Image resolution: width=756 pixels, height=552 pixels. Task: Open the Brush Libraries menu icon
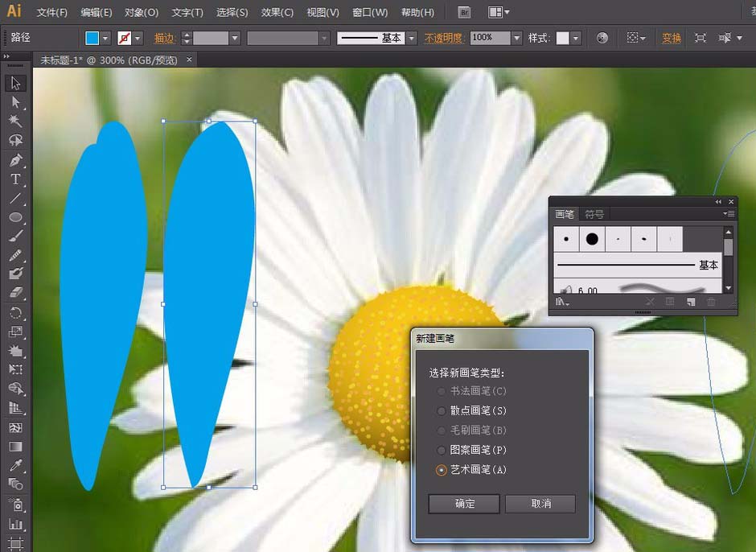click(561, 302)
